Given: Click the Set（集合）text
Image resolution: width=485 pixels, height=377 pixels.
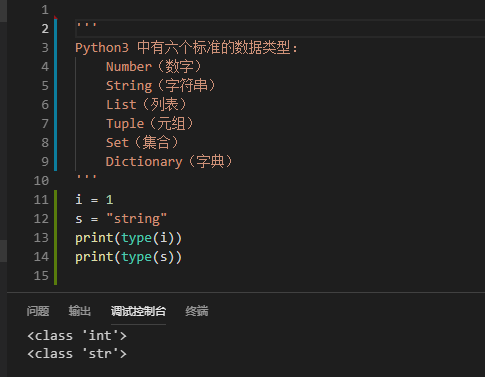Looking at the screenshot, I should 142,143.
